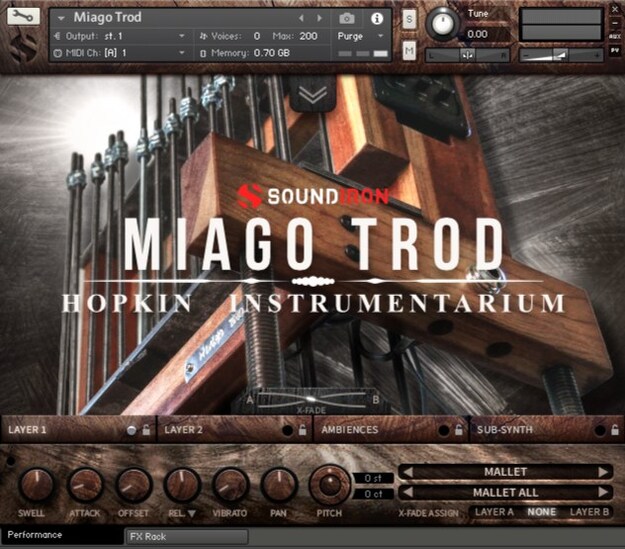The height and width of the screenshot is (549, 625).
Task: Click the Tune knob
Action: point(442,24)
